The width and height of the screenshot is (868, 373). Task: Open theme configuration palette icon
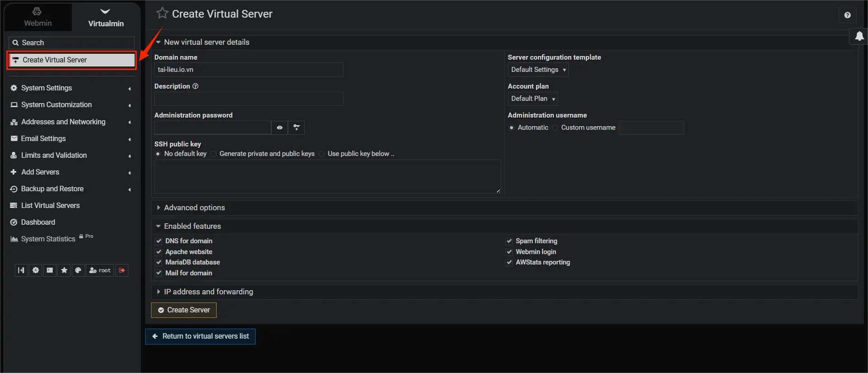pos(78,270)
